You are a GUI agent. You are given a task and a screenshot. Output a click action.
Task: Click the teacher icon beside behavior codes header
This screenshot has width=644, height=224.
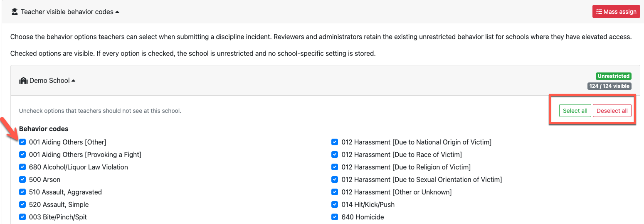pyautogui.click(x=15, y=12)
